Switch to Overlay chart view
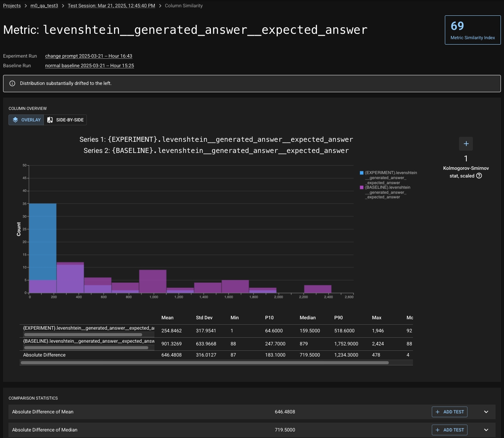Viewport: 504px width, 438px height. pos(27,120)
